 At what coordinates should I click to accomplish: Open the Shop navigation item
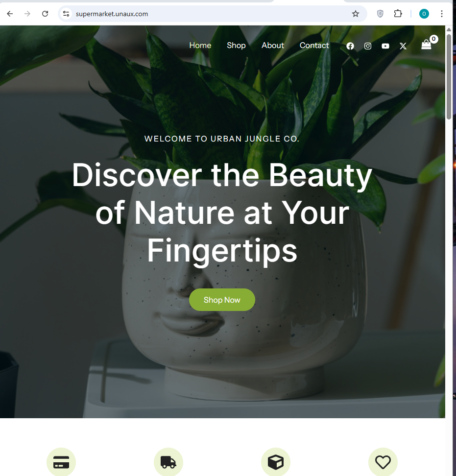tap(236, 45)
